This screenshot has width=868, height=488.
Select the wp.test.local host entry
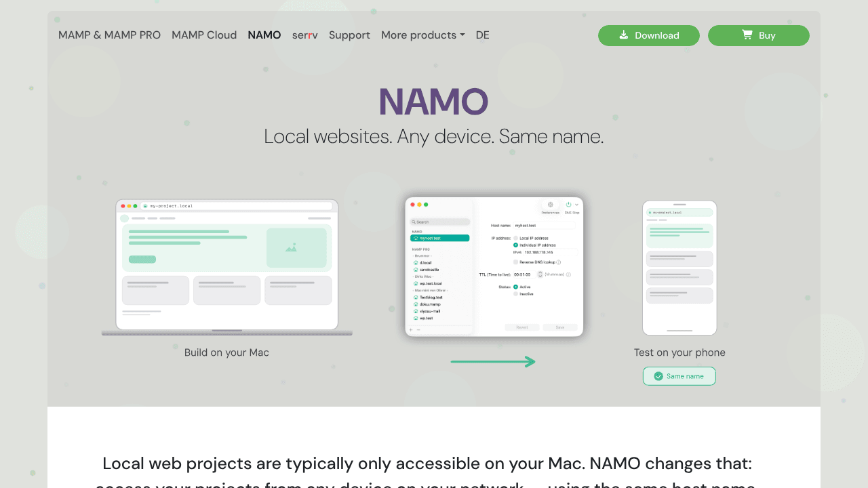(431, 283)
